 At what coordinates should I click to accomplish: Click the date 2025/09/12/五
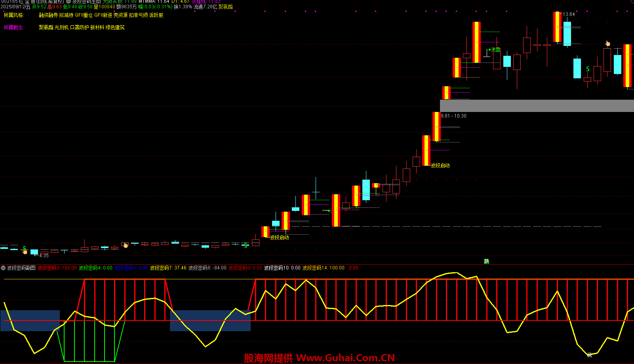coord(15,7)
